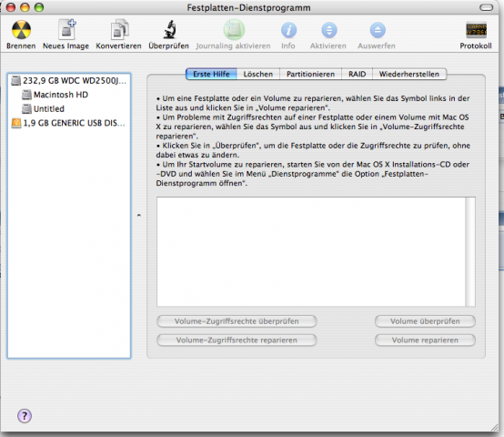Select the 1,9 GB GENERIC USB disk
This screenshot has width=504, height=437.
pyautogui.click(x=69, y=123)
